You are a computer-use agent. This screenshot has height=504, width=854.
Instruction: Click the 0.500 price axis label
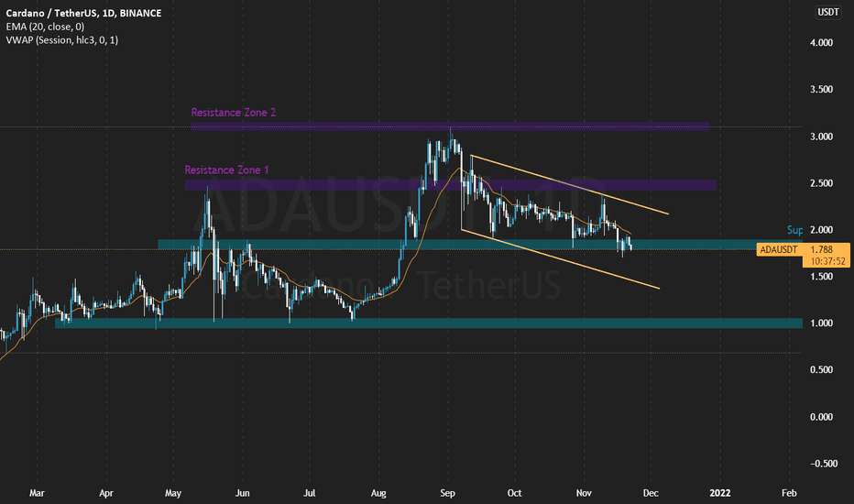pyautogui.click(x=821, y=370)
